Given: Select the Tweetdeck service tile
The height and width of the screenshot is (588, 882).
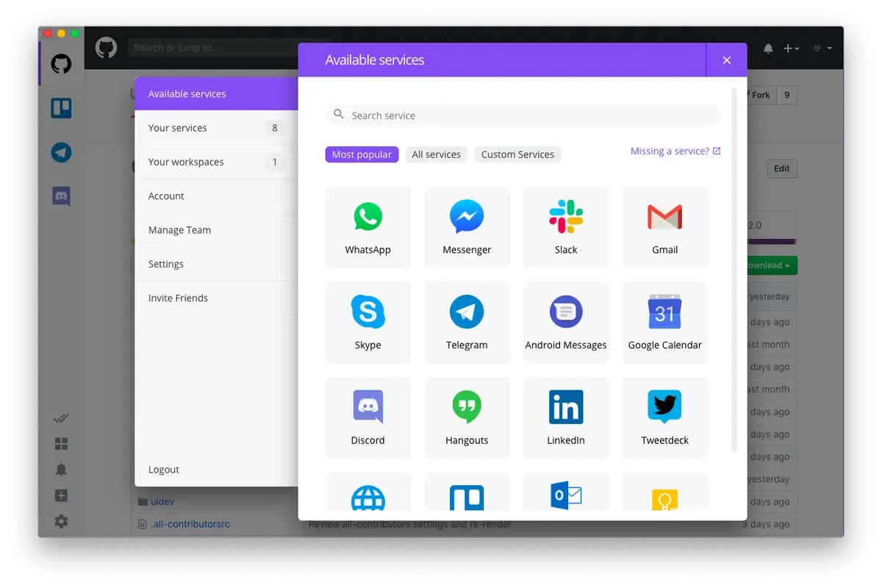Looking at the screenshot, I should (x=665, y=418).
